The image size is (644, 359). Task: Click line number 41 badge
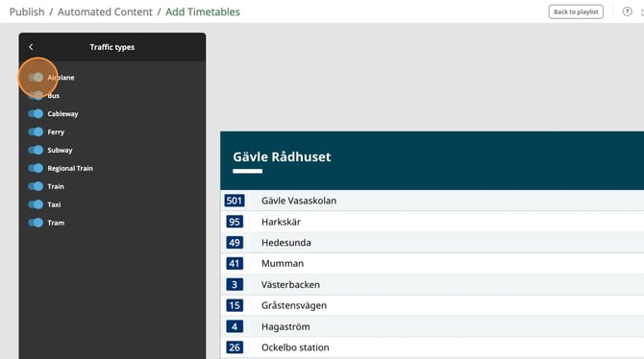pos(235,263)
